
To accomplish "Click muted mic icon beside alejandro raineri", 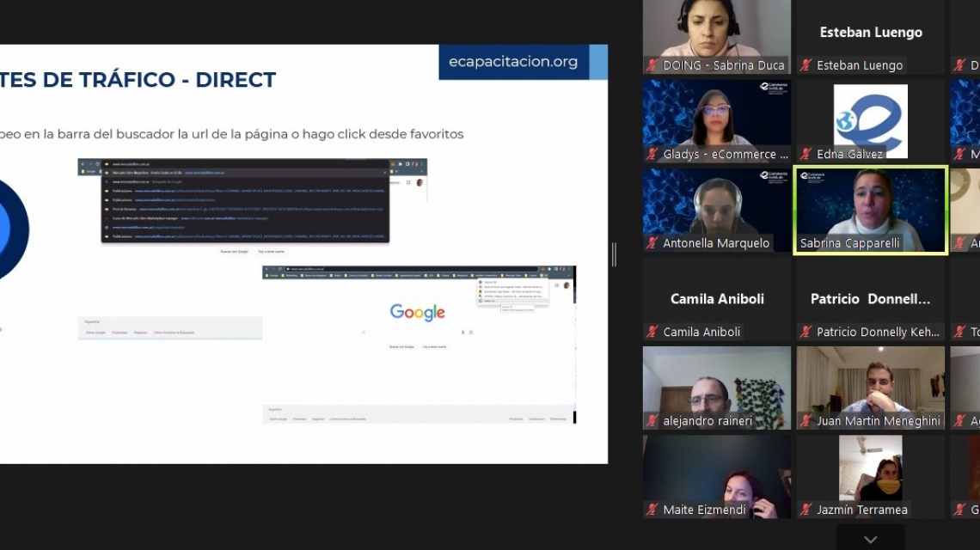I will coord(652,421).
